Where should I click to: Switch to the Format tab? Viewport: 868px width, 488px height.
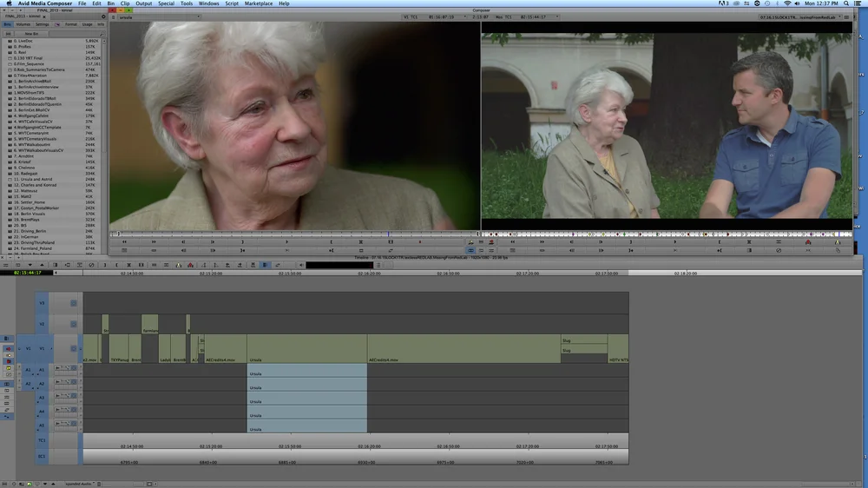coord(71,24)
